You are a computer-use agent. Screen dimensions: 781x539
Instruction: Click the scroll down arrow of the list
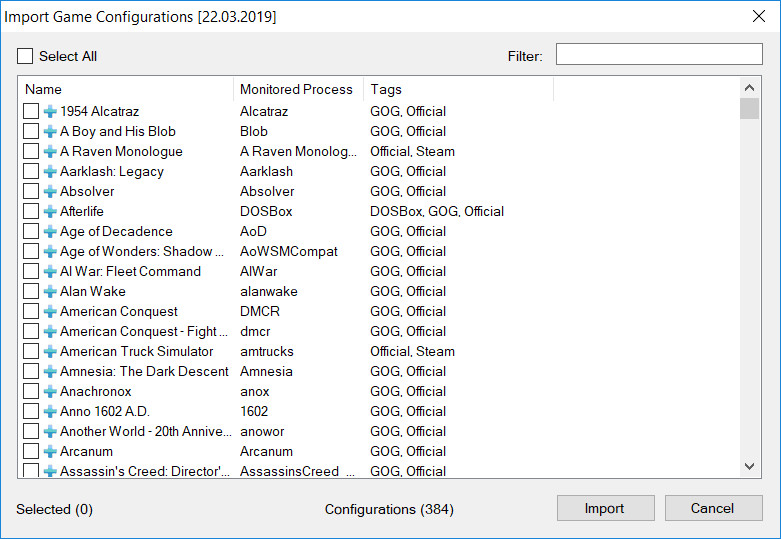coord(749,466)
